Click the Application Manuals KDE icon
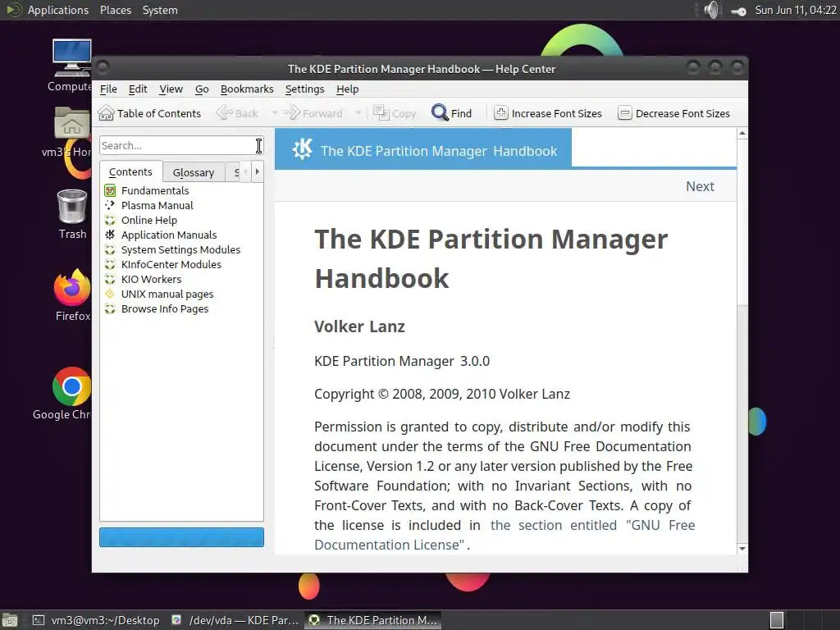Image resolution: width=840 pixels, height=630 pixels. click(110, 235)
